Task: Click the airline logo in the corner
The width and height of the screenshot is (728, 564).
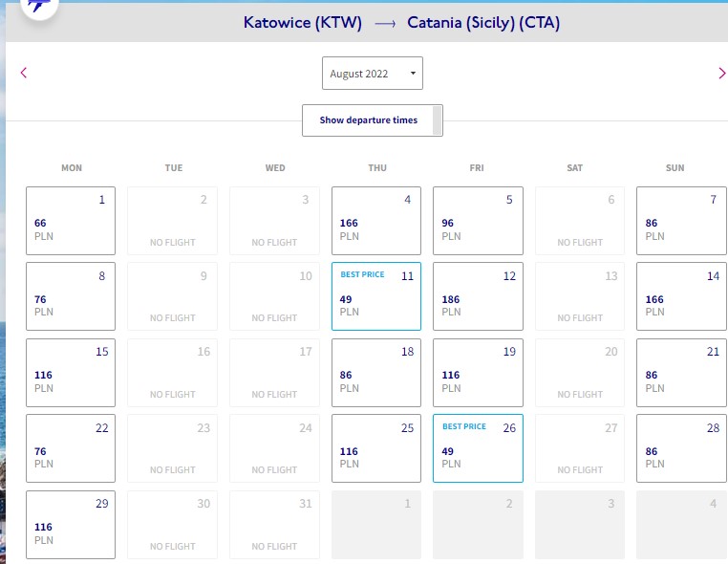Action: click(39, 6)
